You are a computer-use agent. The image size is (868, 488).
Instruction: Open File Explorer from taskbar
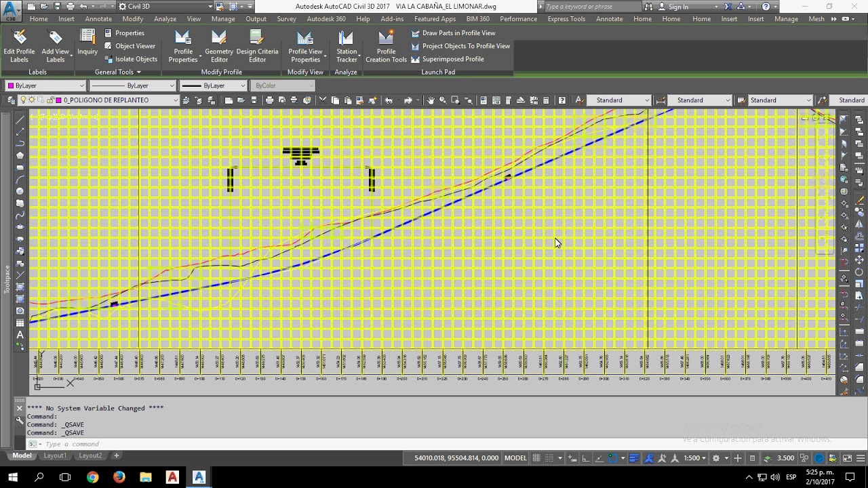click(146, 477)
